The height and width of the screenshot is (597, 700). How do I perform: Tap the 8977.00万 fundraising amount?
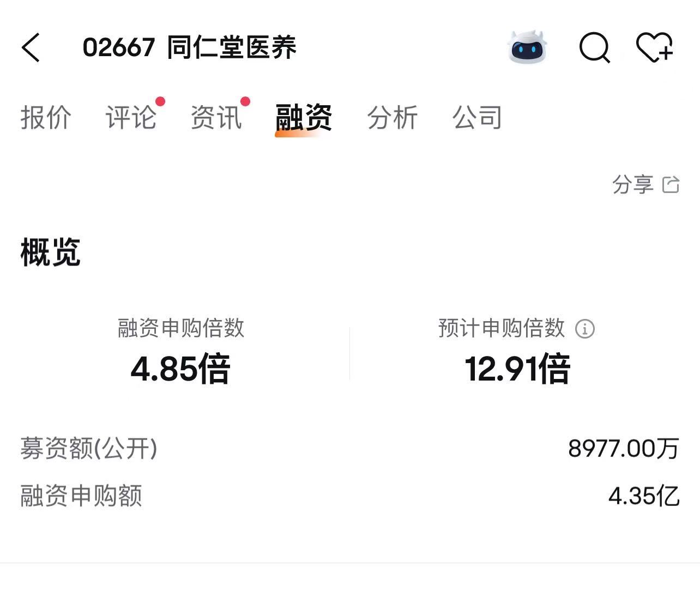click(624, 449)
